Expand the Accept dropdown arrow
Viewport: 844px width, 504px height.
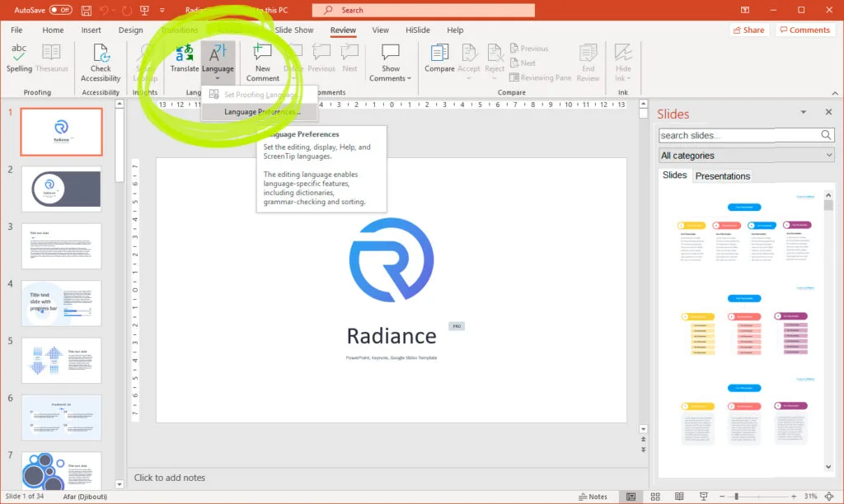pos(469,78)
